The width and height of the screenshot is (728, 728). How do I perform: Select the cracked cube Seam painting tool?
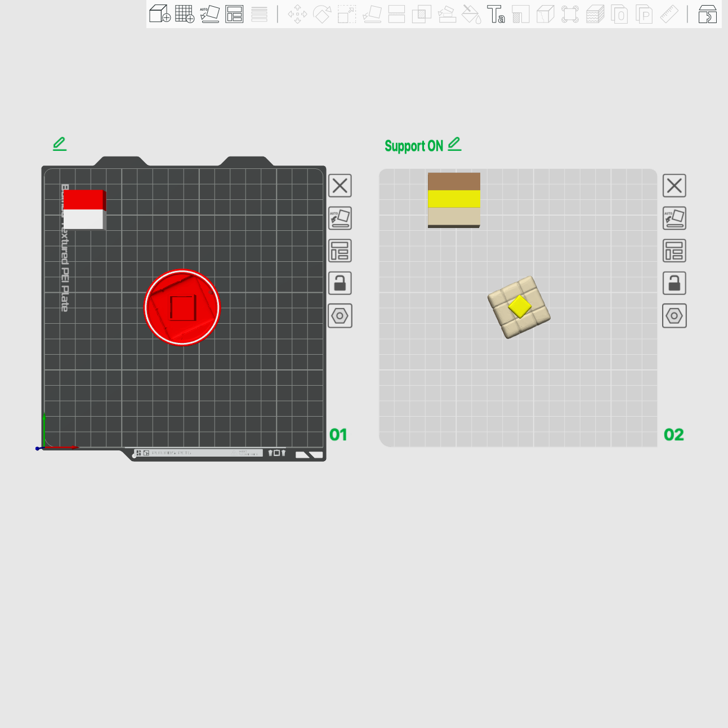point(545,14)
